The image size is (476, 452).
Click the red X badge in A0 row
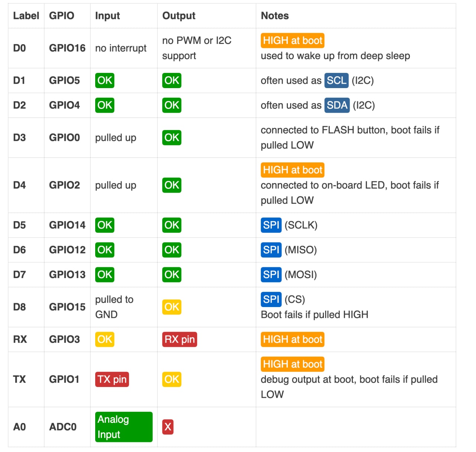[168, 427]
